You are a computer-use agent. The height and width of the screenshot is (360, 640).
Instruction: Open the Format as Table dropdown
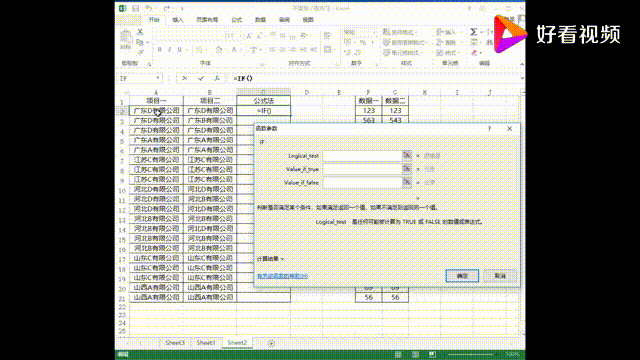coord(404,42)
